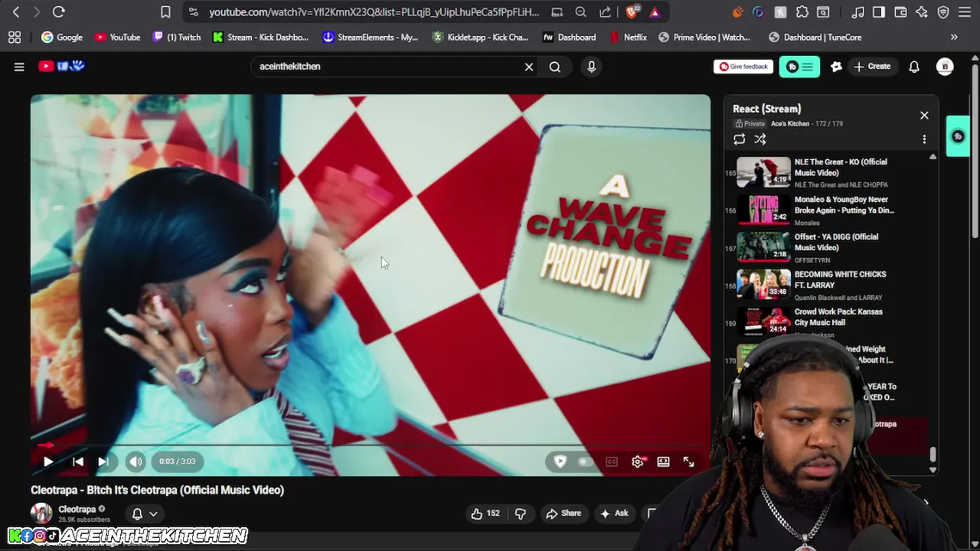Seek on the video progress bar
Image resolution: width=980 pixels, height=551 pixels.
[371, 445]
